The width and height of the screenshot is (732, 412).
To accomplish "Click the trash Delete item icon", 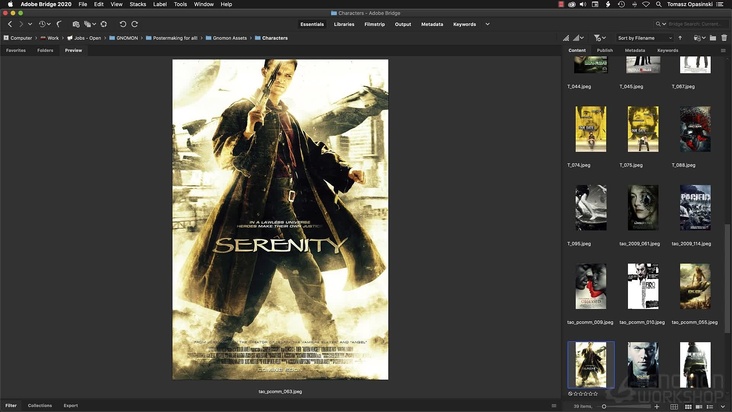I will pyautogui.click(x=722, y=37).
